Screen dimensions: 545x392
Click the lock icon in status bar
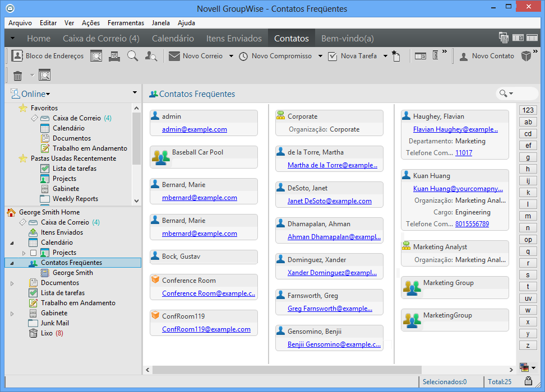click(528, 381)
